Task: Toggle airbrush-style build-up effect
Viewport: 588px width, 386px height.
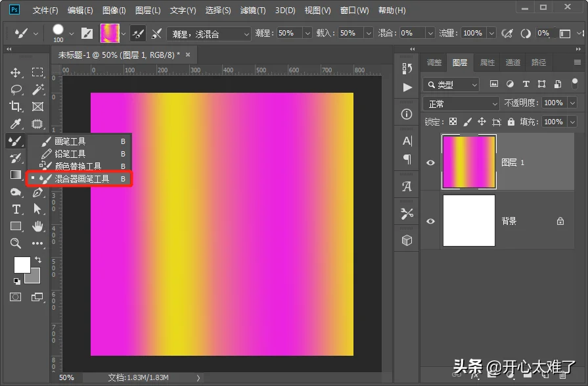Action: click(507, 34)
